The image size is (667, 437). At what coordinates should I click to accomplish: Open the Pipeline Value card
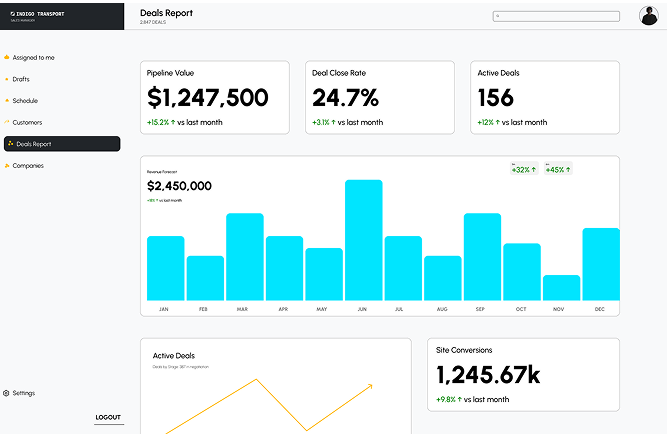[214, 97]
